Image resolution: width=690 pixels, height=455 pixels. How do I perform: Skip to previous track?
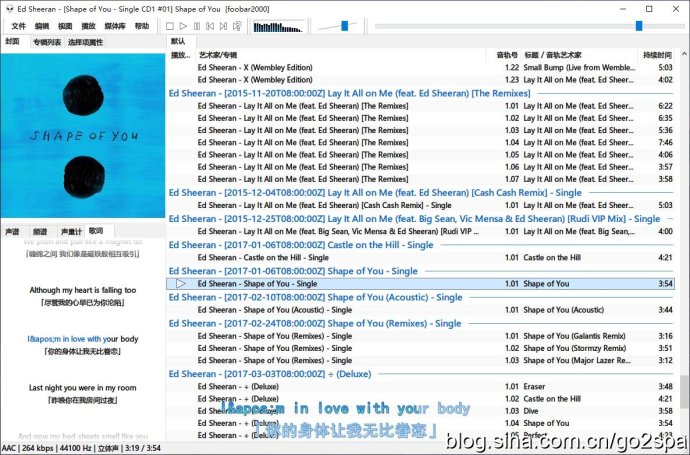coord(210,26)
